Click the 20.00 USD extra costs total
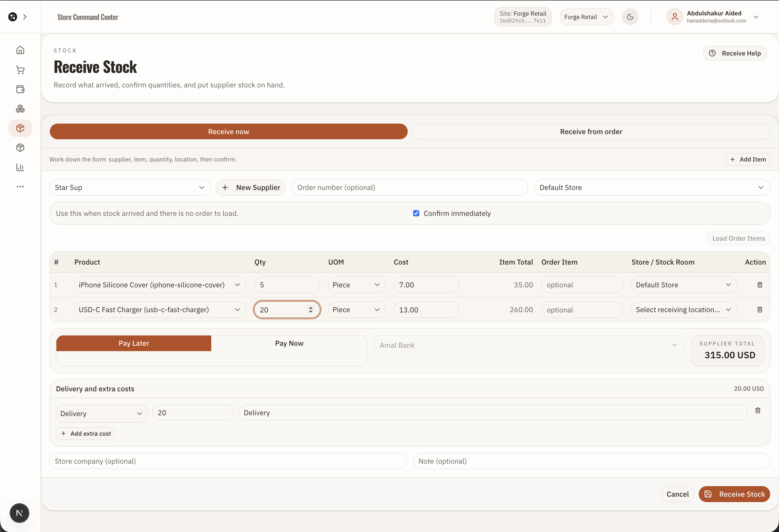This screenshot has width=779, height=532. (749, 388)
